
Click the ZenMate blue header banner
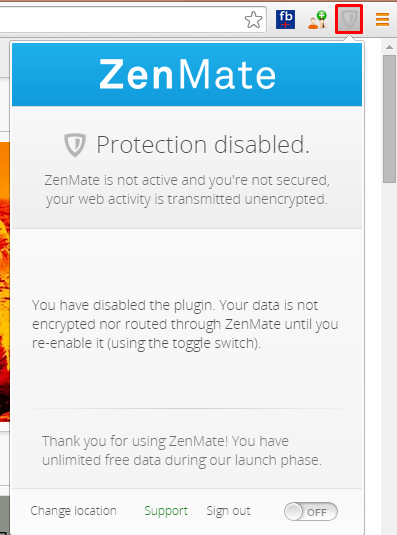(x=187, y=74)
